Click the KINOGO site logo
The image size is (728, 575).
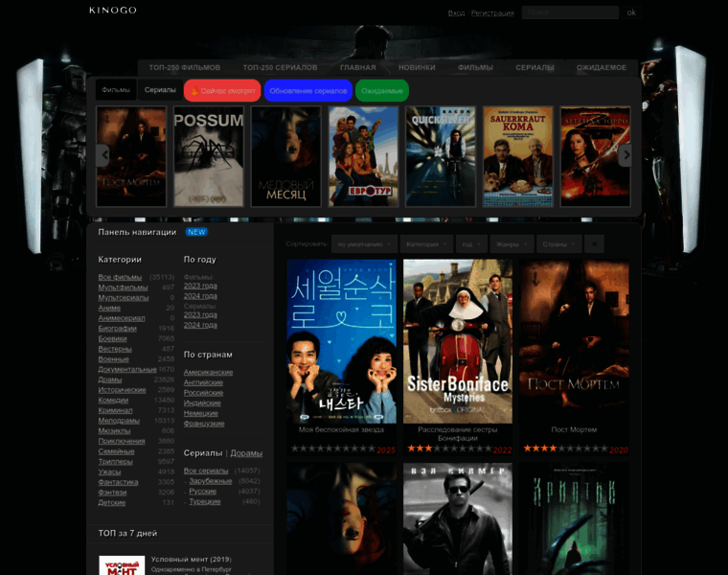113,11
